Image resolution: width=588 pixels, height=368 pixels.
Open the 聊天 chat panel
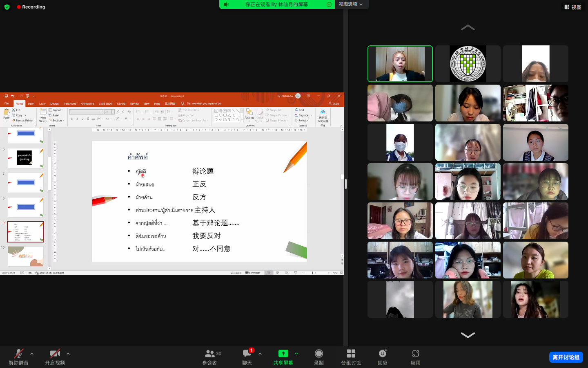click(x=247, y=357)
